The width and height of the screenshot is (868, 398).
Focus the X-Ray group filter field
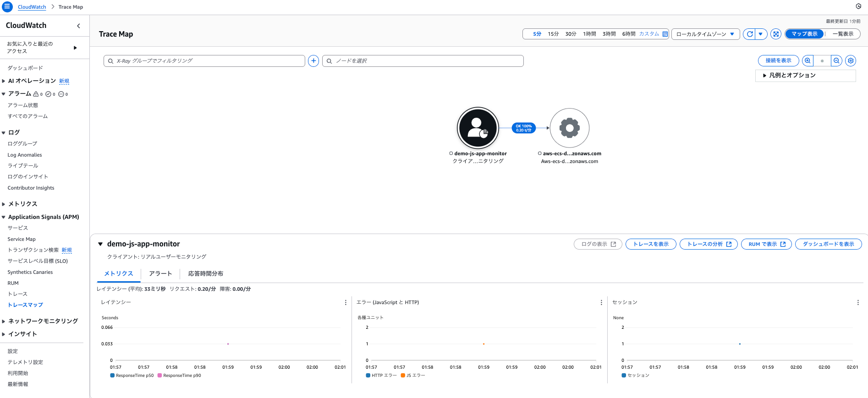tap(204, 61)
